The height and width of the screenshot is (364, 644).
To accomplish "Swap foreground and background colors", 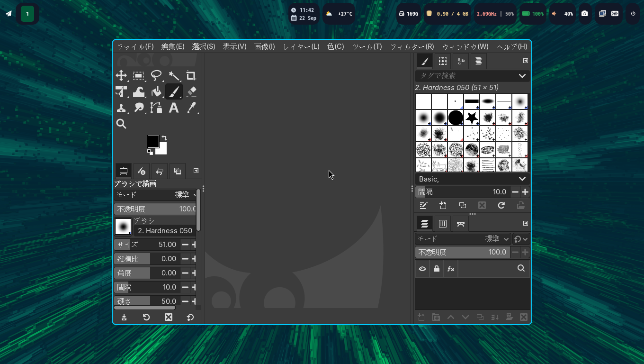I will [164, 138].
